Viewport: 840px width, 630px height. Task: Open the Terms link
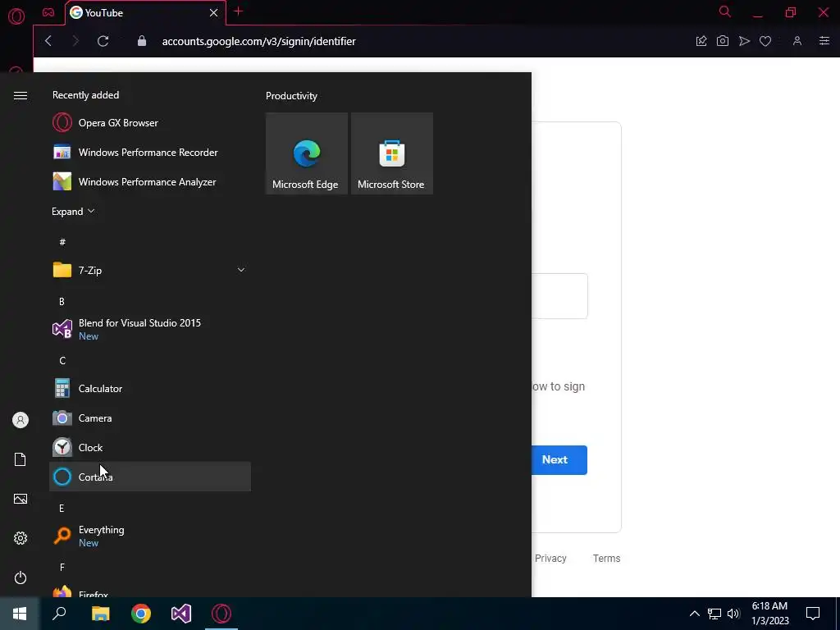pos(606,558)
